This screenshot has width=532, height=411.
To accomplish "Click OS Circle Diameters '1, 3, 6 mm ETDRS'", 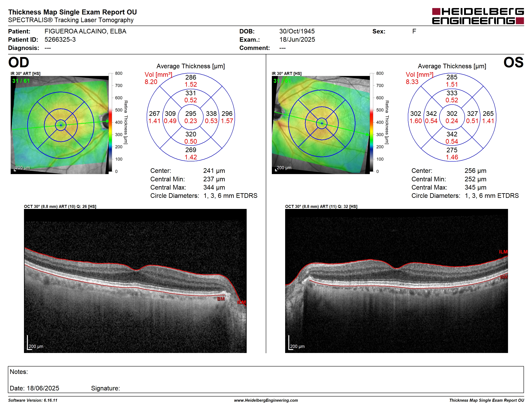I will click(x=492, y=196).
